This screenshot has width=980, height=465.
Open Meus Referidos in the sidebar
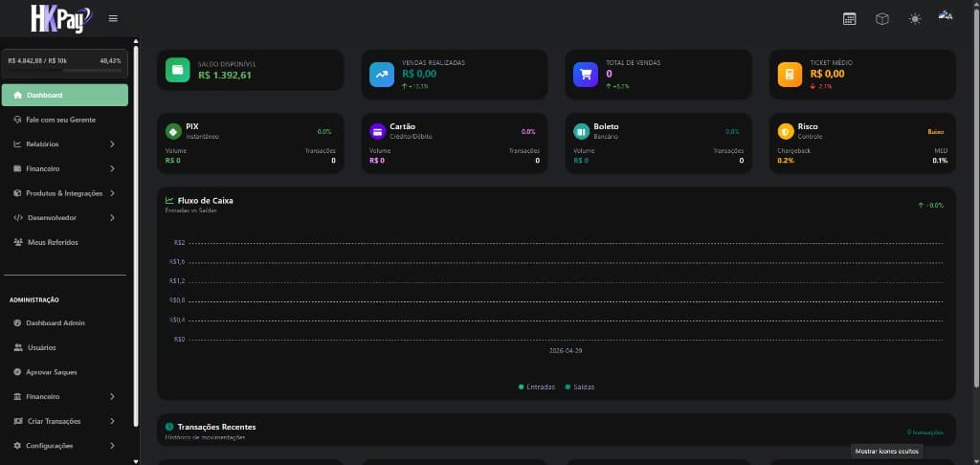[65, 242]
